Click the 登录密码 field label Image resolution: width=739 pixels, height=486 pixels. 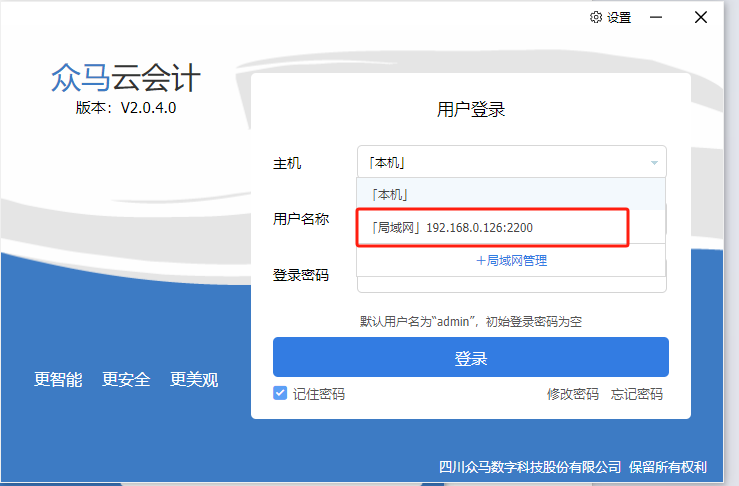pyautogui.click(x=301, y=275)
